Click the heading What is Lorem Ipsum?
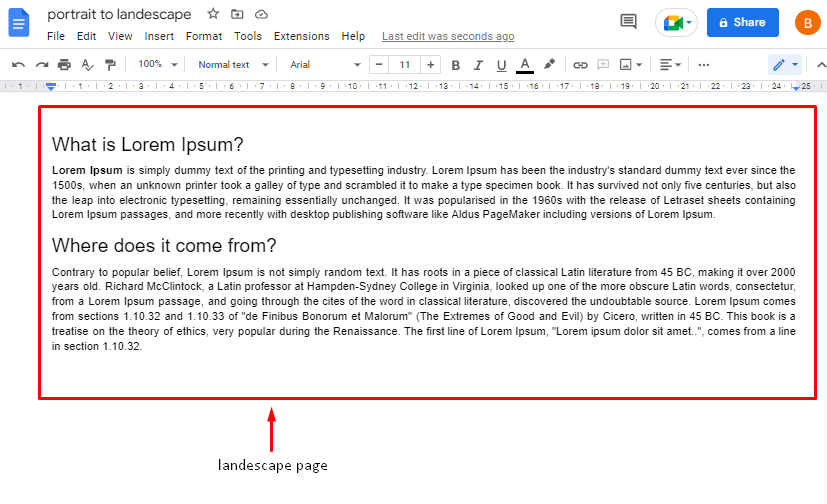 [x=148, y=144]
